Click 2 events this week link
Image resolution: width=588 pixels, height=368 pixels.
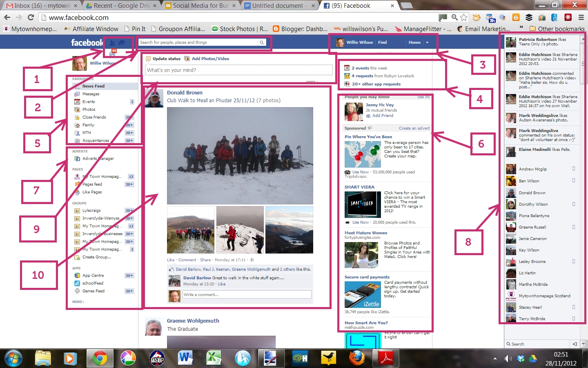click(369, 68)
